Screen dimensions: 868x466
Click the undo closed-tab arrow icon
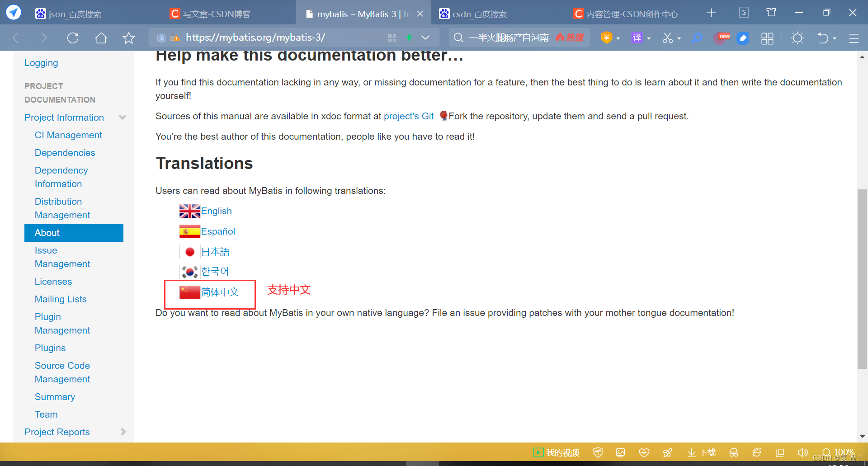(x=823, y=38)
